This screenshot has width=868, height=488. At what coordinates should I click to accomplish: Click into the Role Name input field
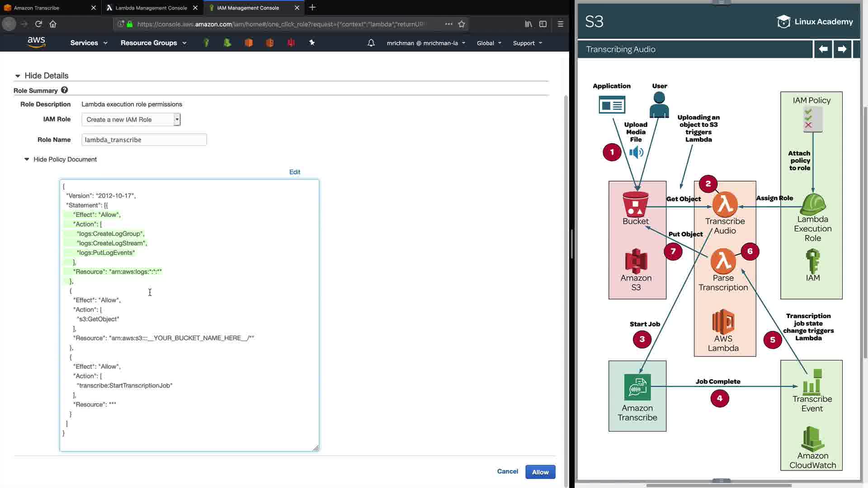[144, 140]
